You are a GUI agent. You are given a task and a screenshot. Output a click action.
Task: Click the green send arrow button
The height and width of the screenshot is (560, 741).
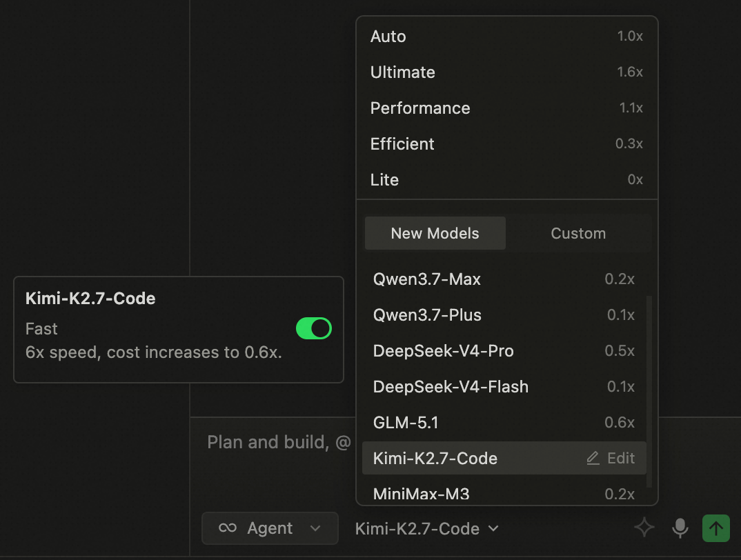(x=716, y=528)
